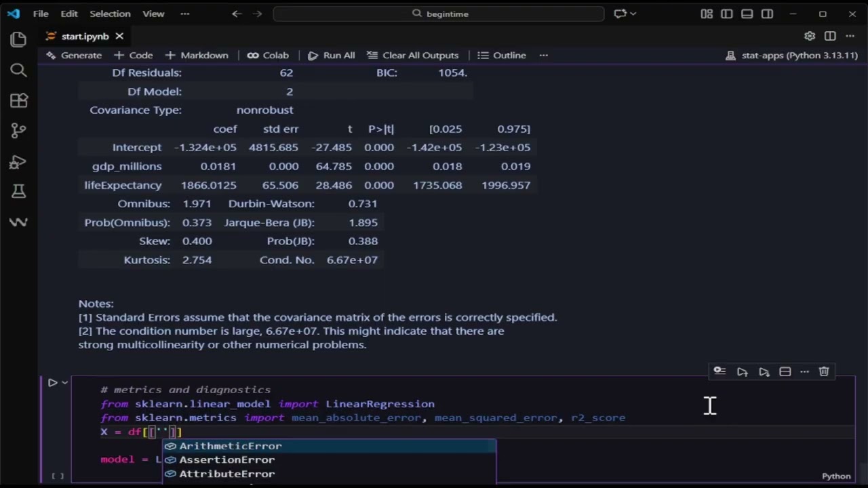Image resolution: width=868 pixels, height=488 pixels.
Task: Change the cell language mode Python
Action: pyautogui.click(x=836, y=476)
